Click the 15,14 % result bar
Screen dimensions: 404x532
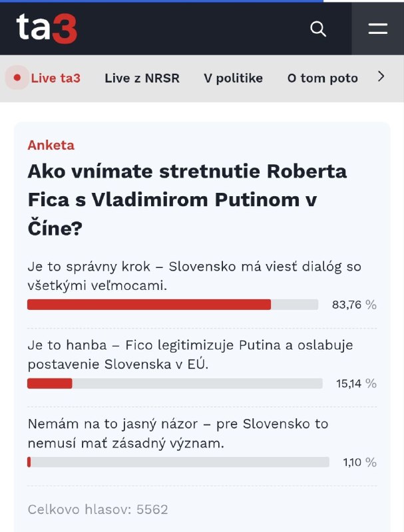[x=174, y=383]
